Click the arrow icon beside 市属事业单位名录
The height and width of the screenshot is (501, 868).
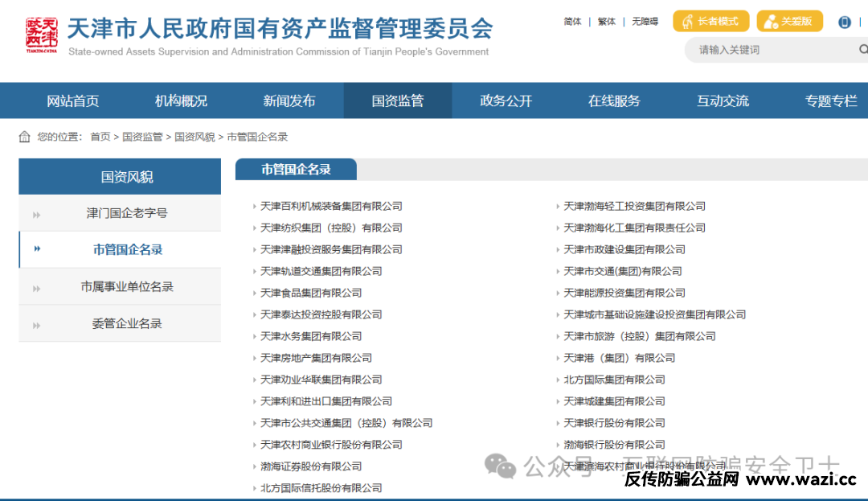36,289
